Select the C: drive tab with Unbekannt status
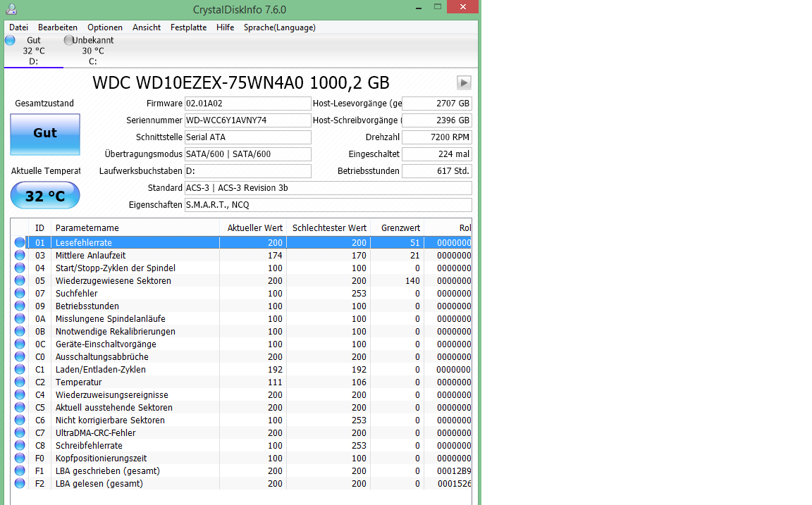The image size is (812, 505). 93,51
